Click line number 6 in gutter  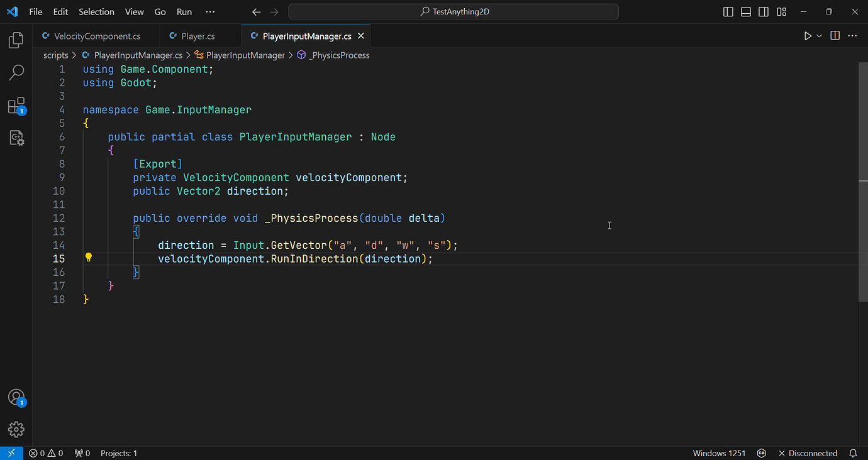point(62,137)
